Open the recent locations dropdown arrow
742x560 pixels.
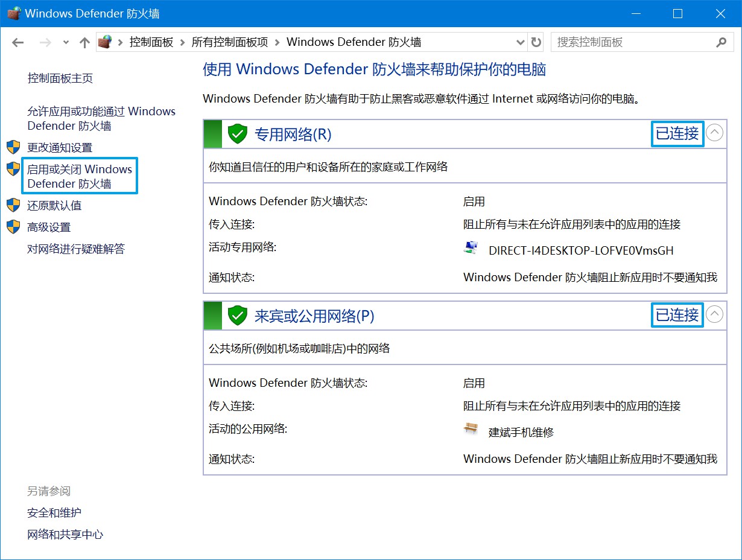click(66, 43)
